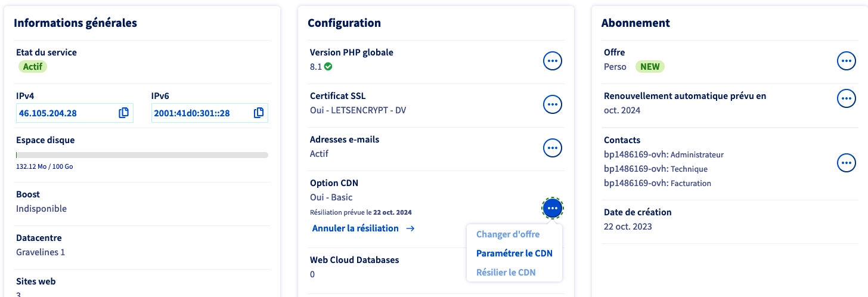The height and width of the screenshot is (297, 868).
Task: Open actions menu for Version PHP globale
Action: (553, 61)
